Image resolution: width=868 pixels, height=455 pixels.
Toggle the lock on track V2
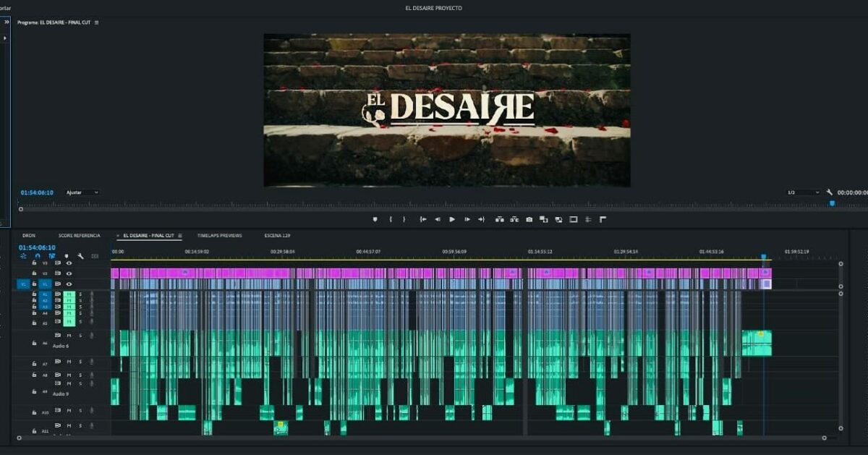pyautogui.click(x=34, y=273)
